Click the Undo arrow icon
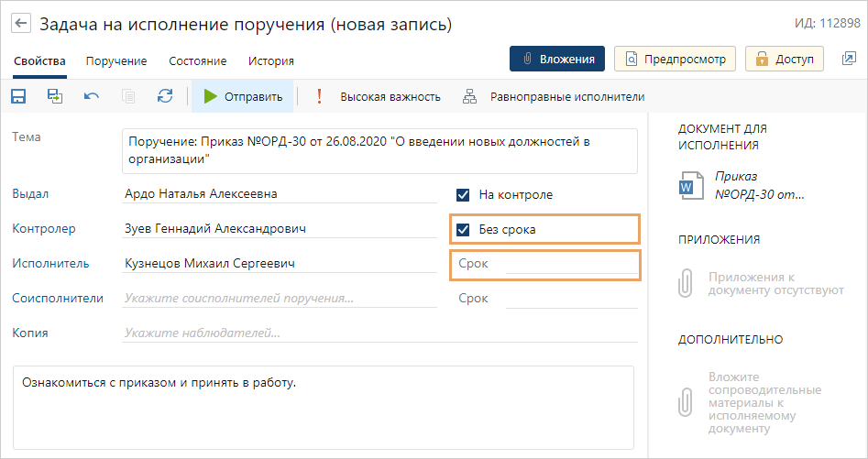Image resolution: width=868 pixels, height=459 pixels. click(x=92, y=96)
